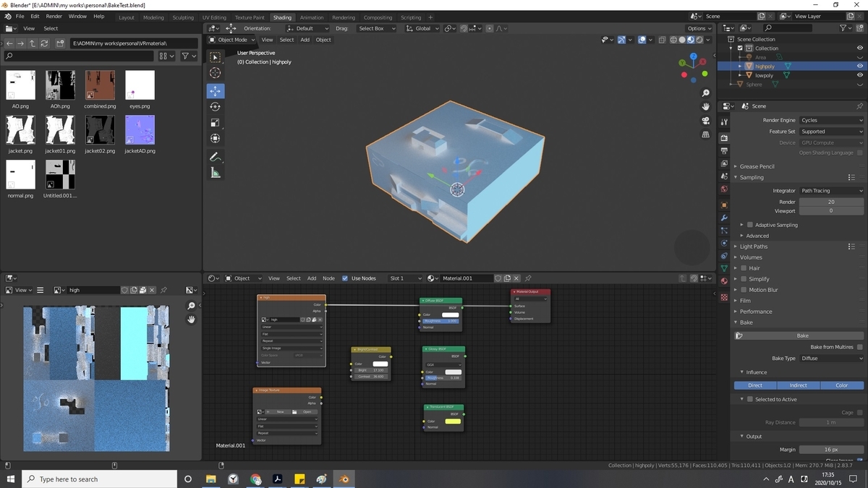Screen dimensions: 868x488
Task: Toggle visibility of lowpoly object
Action: (859, 75)
